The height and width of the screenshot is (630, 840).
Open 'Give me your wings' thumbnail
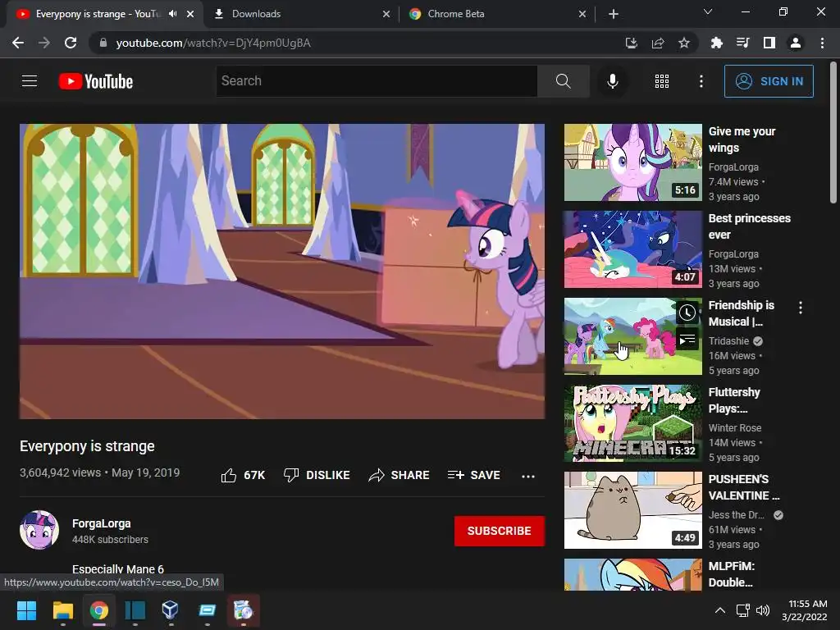pos(632,162)
